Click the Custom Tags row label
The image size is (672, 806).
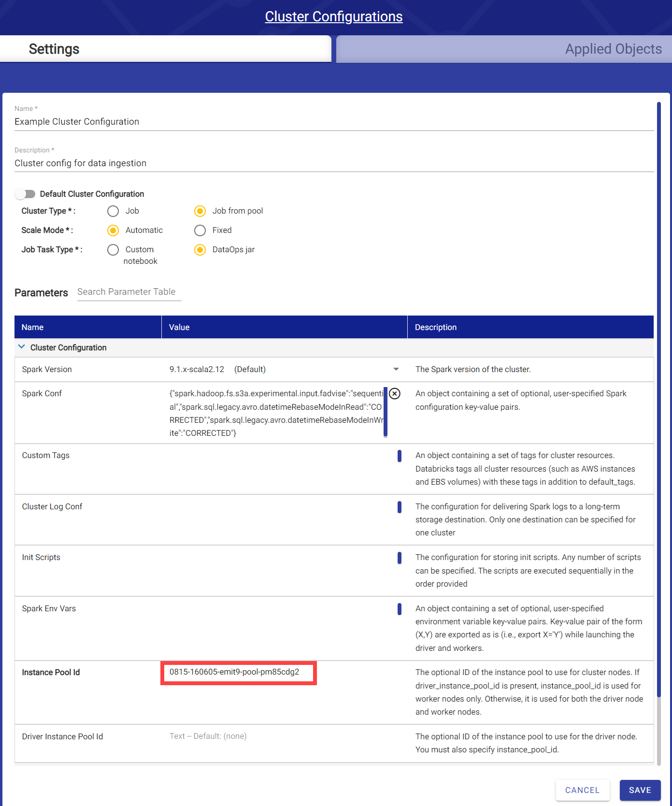click(x=46, y=455)
